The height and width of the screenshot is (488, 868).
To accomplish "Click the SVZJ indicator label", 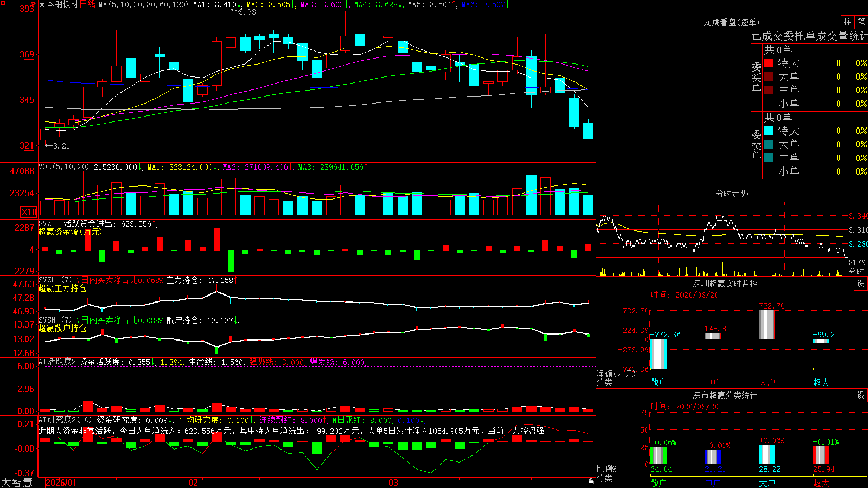I will point(47,224).
